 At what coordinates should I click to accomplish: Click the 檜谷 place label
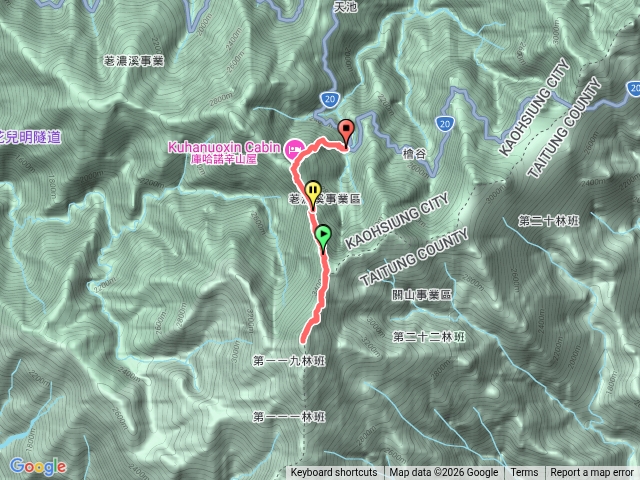pyautogui.click(x=414, y=153)
